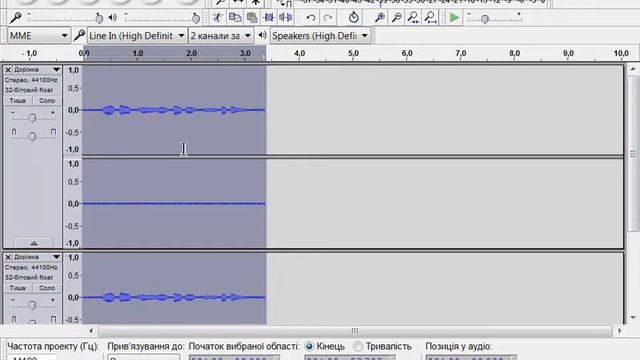Click the playback speed slider knob

[485, 19]
